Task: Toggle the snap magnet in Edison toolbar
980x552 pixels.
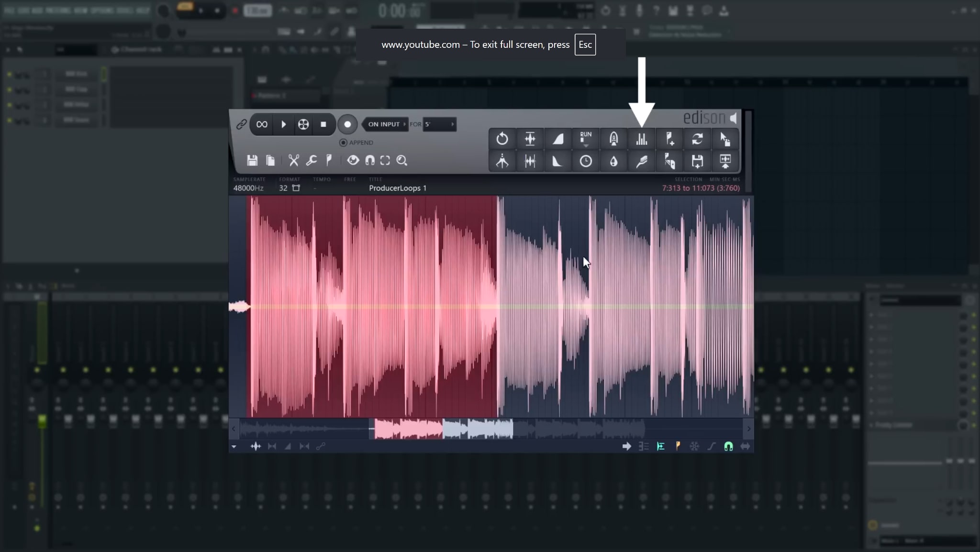Action: pos(371,160)
